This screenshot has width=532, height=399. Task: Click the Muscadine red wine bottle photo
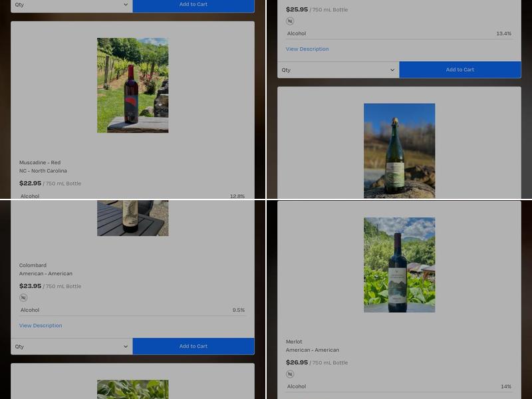click(132, 85)
